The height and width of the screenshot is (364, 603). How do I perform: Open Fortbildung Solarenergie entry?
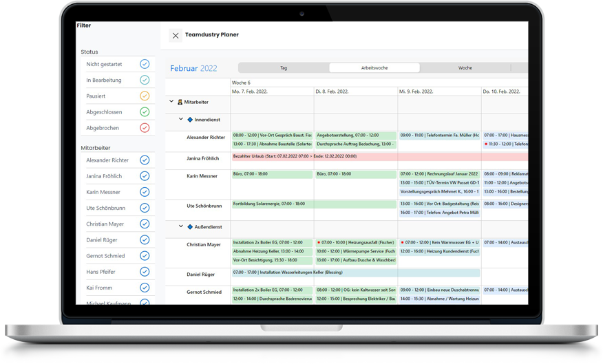(314, 204)
